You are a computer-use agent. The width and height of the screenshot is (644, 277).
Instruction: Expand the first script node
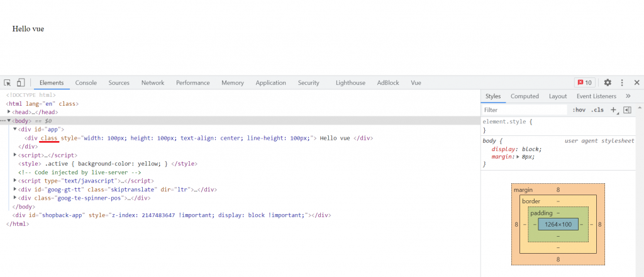tap(15, 155)
